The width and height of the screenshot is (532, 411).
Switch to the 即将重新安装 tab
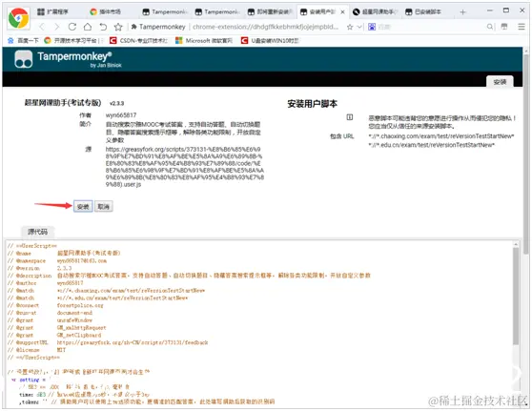point(270,11)
